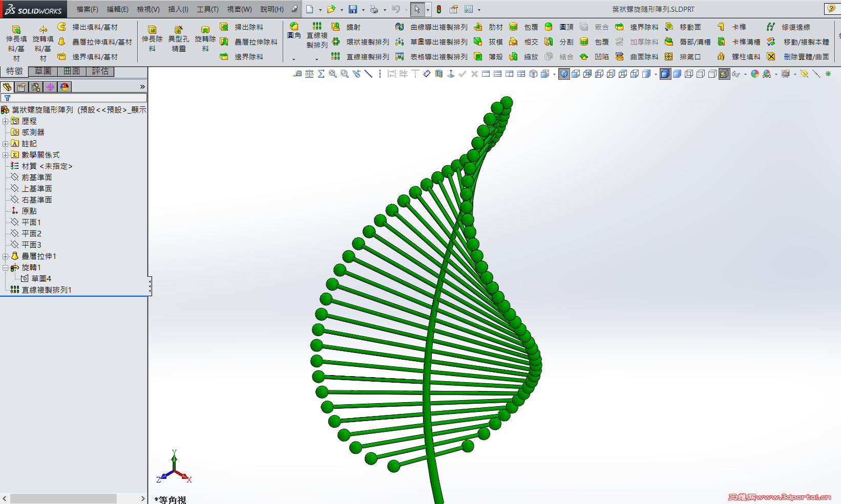The width and height of the screenshot is (841, 504).
Task: Select the 移動面 move face tool
Action: (x=683, y=27)
